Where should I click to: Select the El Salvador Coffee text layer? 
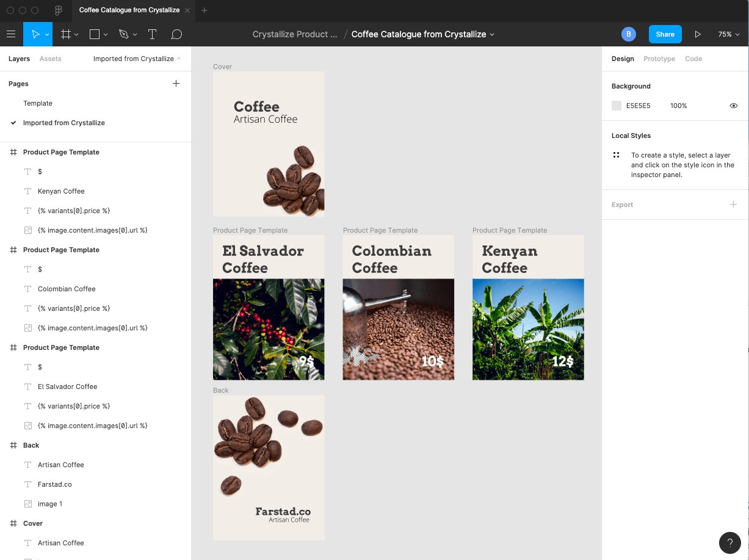click(x=68, y=387)
